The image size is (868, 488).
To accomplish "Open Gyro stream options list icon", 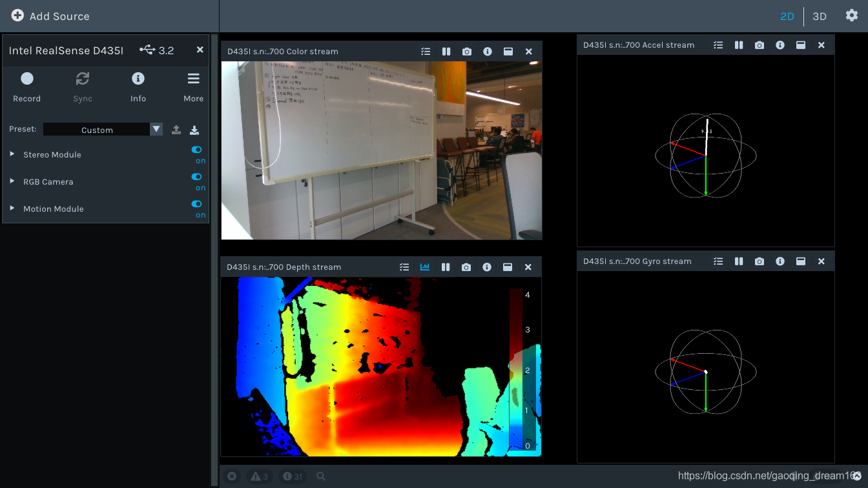I will 718,261.
